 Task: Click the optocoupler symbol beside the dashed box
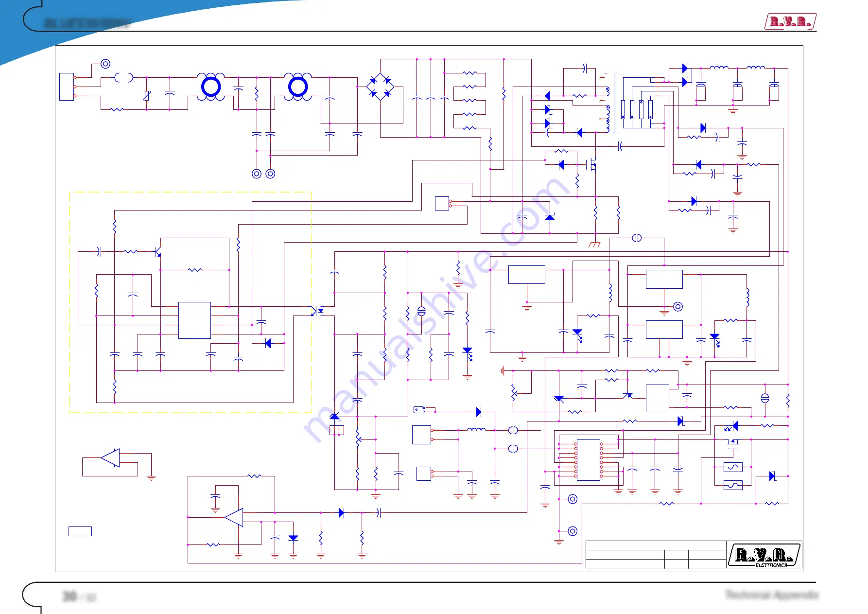click(316, 311)
